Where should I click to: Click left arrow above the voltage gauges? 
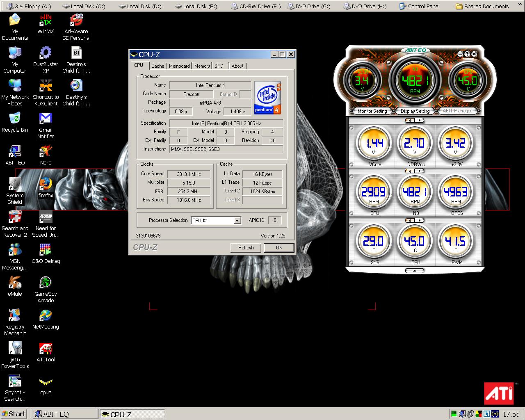coord(410,121)
